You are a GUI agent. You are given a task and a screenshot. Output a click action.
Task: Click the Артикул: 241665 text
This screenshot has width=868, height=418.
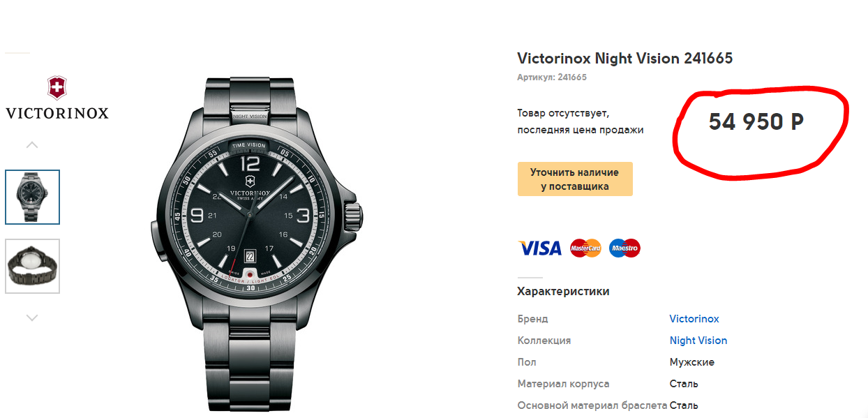coord(552,77)
